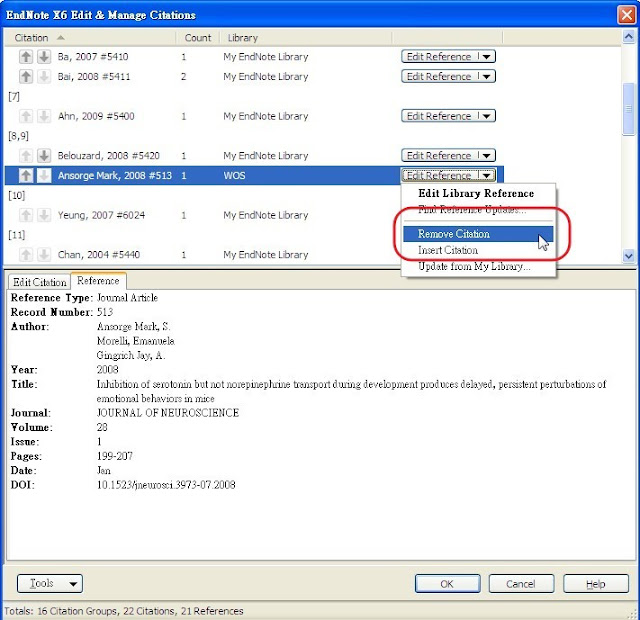Image resolution: width=640 pixels, height=620 pixels.
Task: Click down arrow beside Bai, 2008 #5411
Action: pyautogui.click(x=44, y=76)
